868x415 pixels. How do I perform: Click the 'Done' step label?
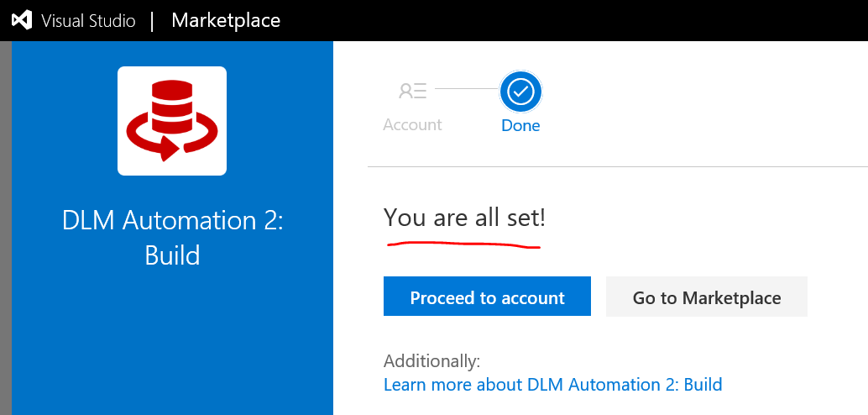521,125
